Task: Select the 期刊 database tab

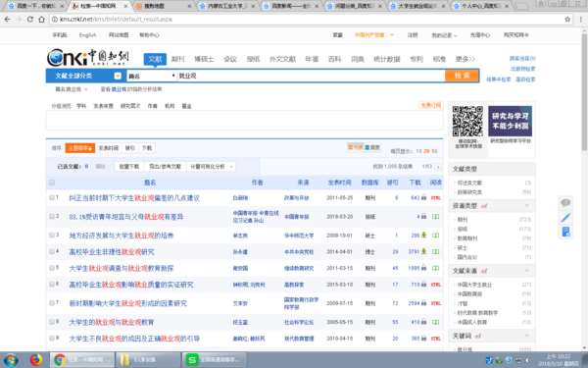Action: coord(177,59)
